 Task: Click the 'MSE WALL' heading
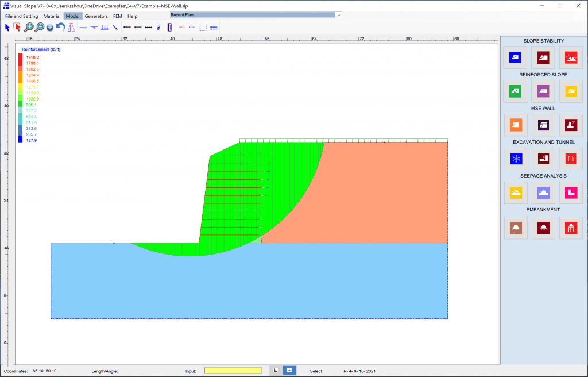point(543,109)
